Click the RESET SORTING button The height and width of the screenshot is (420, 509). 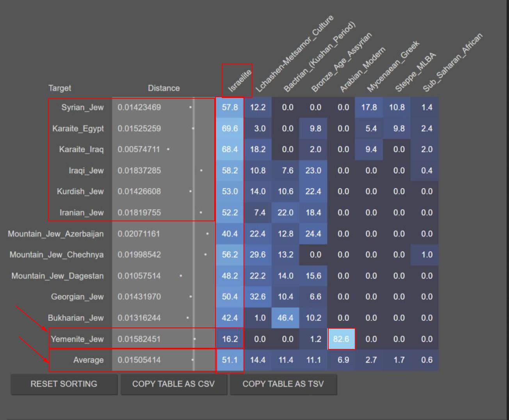pyautogui.click(x=64, y=384)
